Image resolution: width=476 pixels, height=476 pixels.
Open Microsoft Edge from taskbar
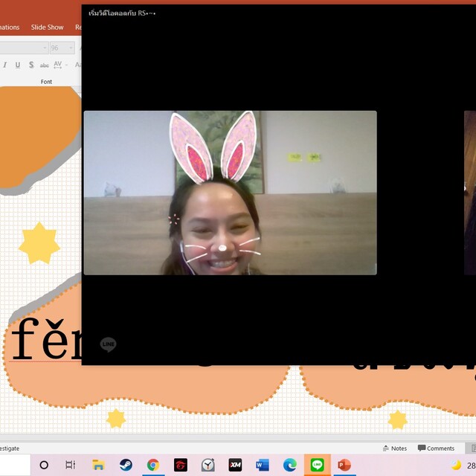tap(289, 465)
